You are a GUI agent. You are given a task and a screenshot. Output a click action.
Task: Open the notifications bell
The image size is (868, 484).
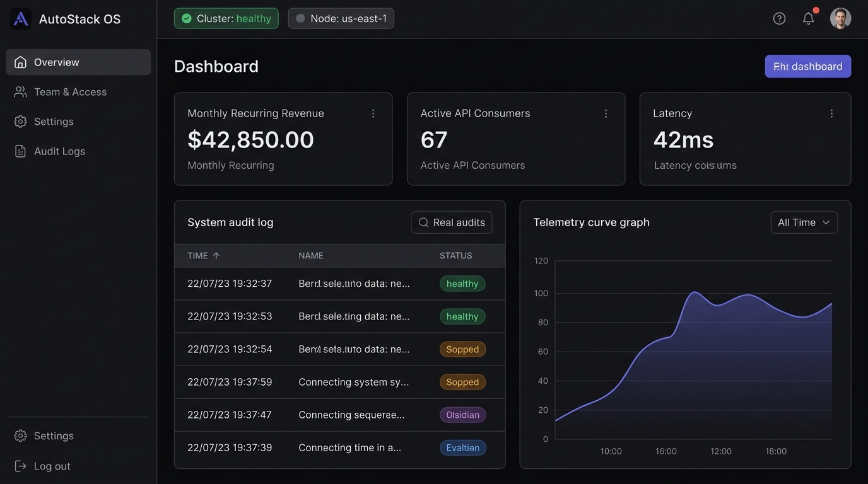808,18
